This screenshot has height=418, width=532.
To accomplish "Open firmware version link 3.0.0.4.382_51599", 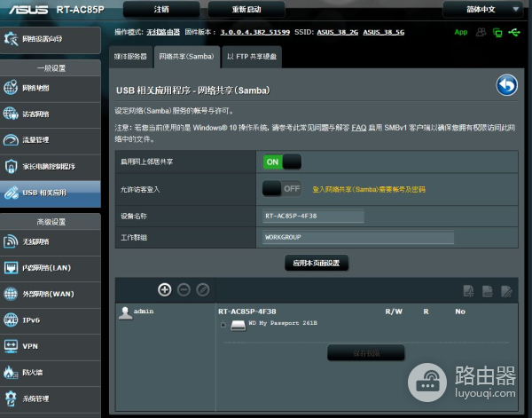I will tap(255, 32).
